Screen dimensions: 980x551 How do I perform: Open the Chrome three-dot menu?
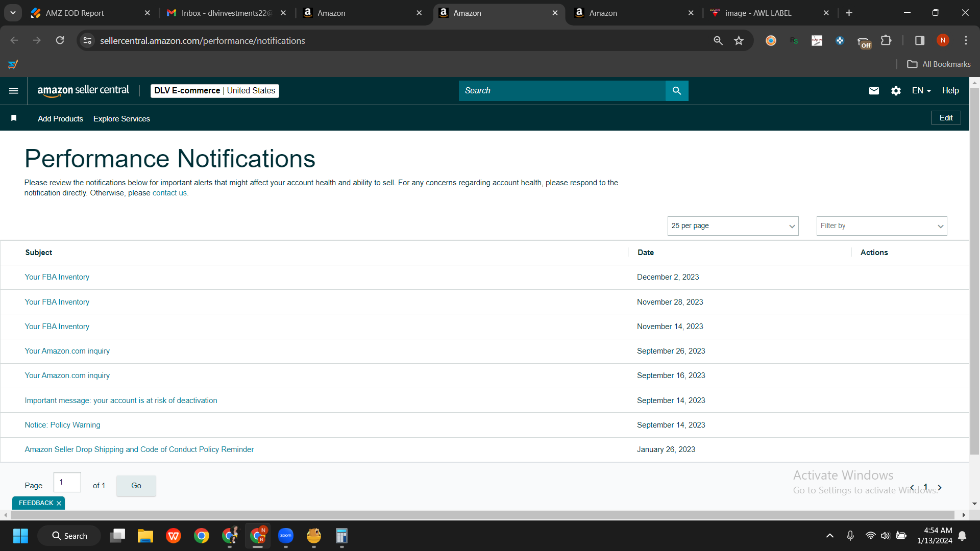[966, 40]
